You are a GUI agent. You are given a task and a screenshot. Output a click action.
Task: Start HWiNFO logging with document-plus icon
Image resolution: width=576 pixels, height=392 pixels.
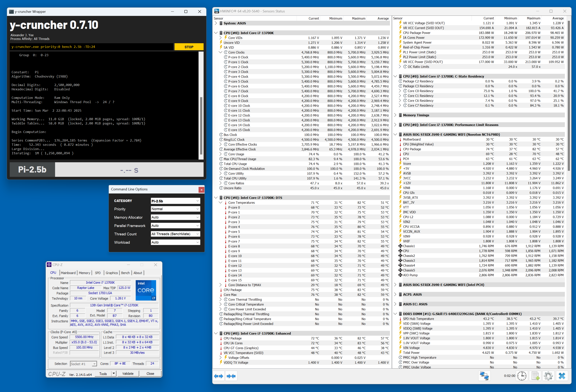pyautogui.click(x=535, y=376)
